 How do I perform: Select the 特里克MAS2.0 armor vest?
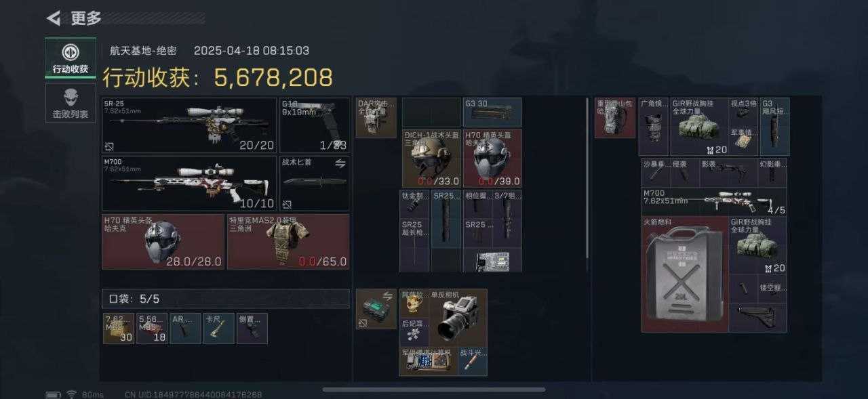click(x=288, y=242)
